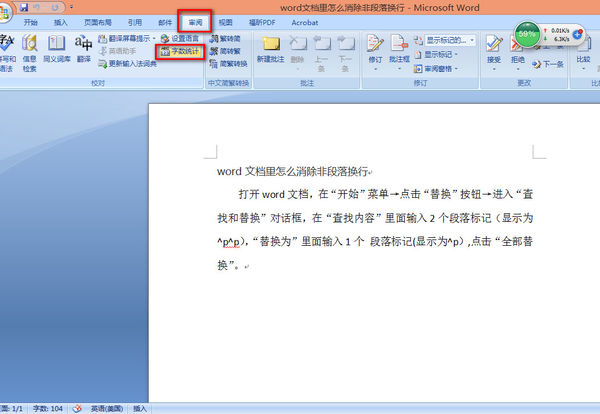Click the green 59% memory accelerator ball

[527, 34]
